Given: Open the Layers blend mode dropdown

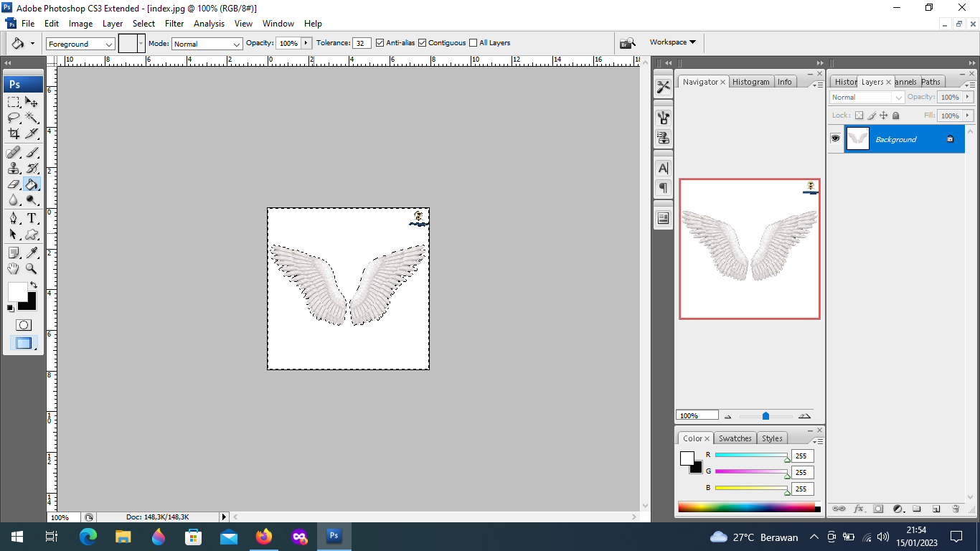Looking at the screenshot, I should (x=867, y=98).
